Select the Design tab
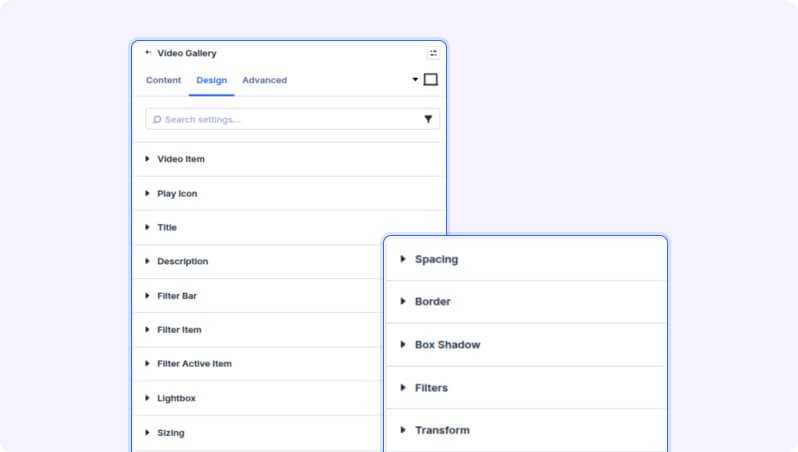 212,80
